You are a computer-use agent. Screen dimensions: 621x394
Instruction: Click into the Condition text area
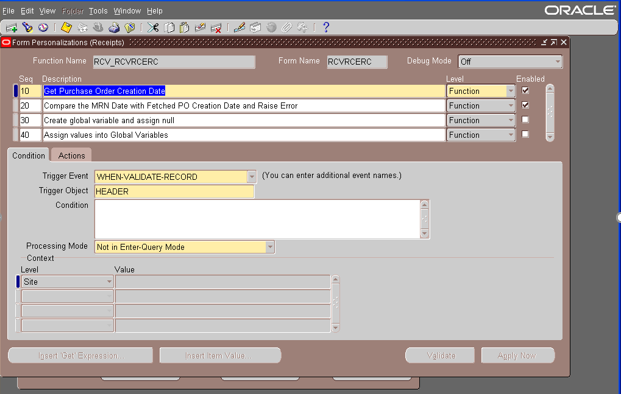(x=257, y=219)
